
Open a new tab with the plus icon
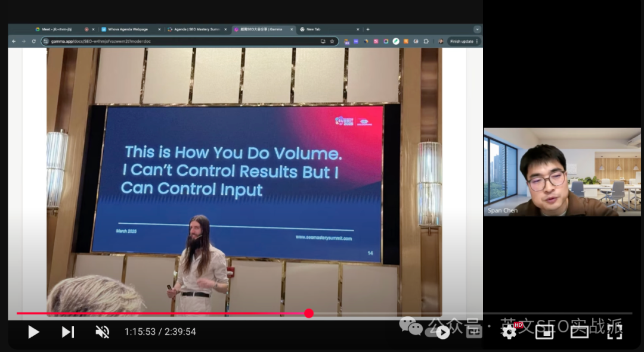coord(368,30)
